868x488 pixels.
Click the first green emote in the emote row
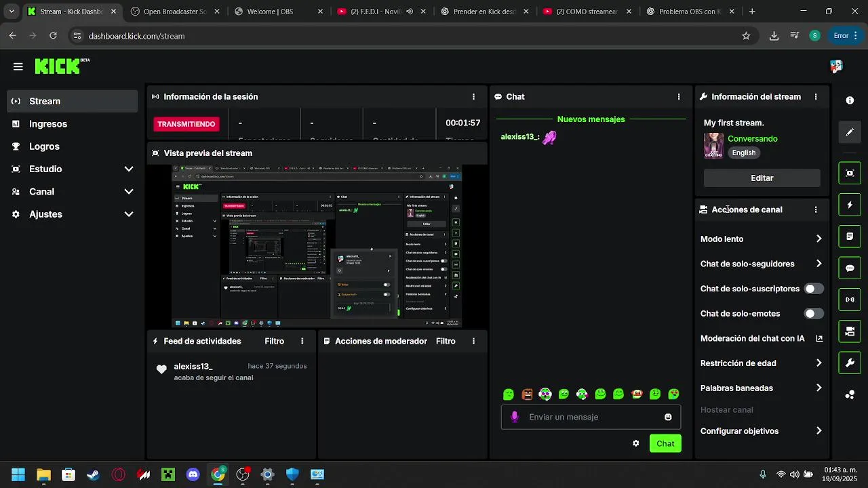pos(509,394)
